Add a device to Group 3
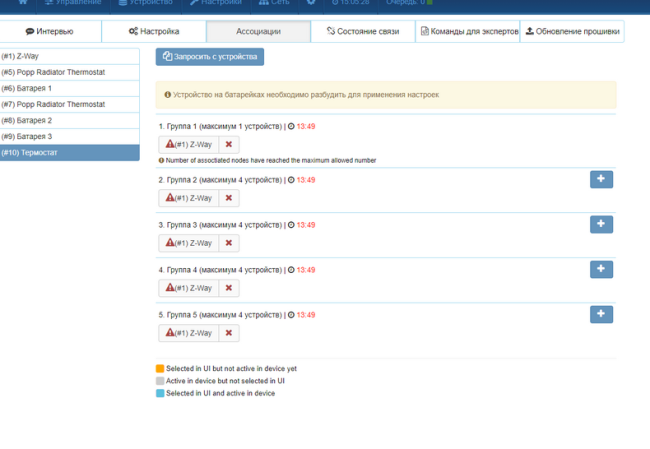 coord(601,224)
